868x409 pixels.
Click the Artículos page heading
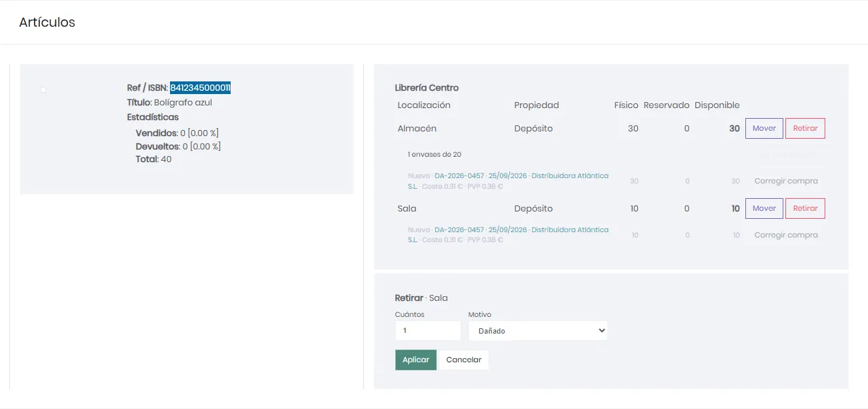(x=47, y=22)
